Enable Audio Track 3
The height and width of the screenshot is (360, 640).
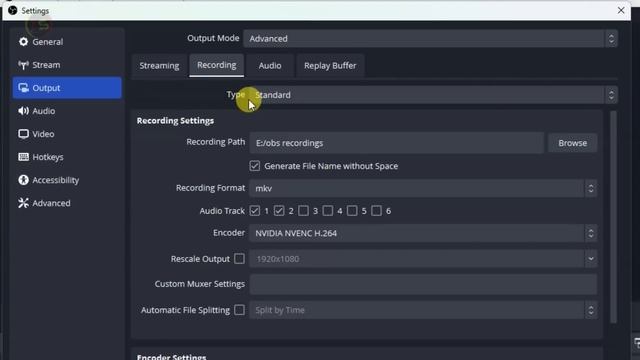coord(303,211)
